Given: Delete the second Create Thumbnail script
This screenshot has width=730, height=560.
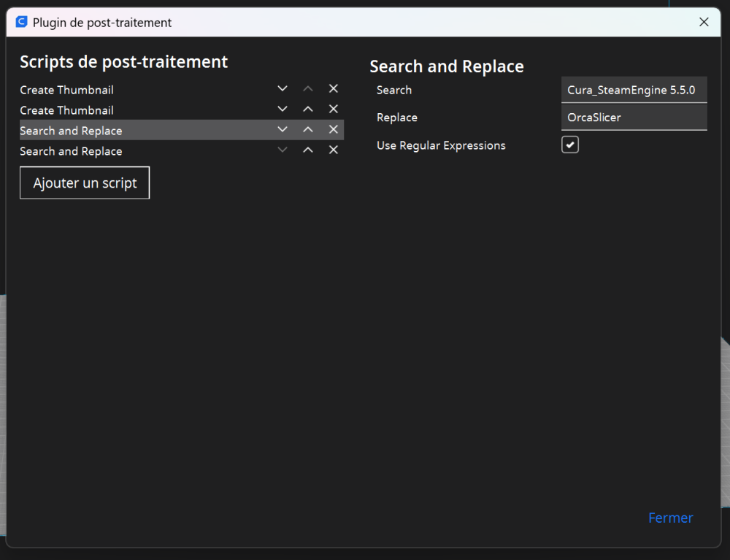Looking at the screenshot, I should [334, 110].
